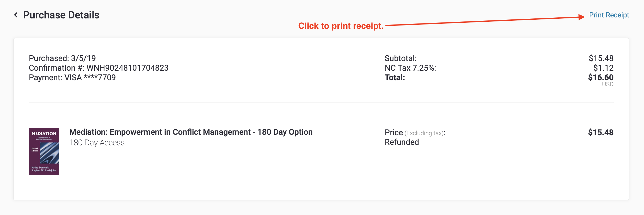Click the tax amount $1.12
This screenshot has width=644, height=215.
603,68
